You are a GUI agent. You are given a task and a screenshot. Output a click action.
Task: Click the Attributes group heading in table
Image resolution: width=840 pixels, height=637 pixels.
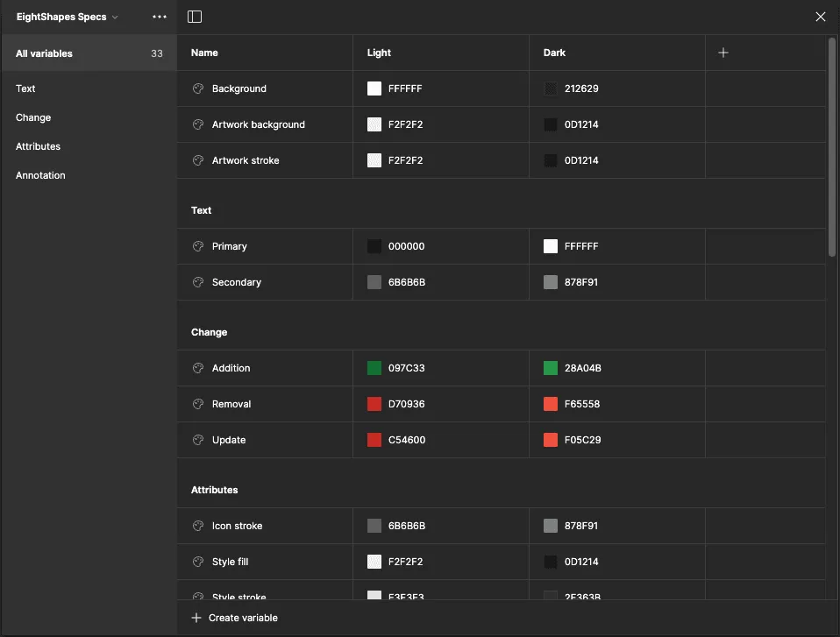tap(214, 490)
